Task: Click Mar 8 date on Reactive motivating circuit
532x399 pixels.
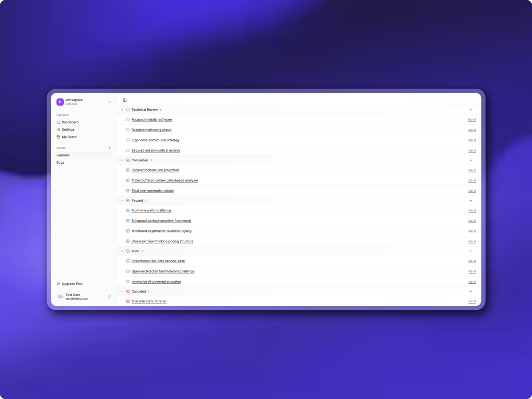Action: coord(472,130)
